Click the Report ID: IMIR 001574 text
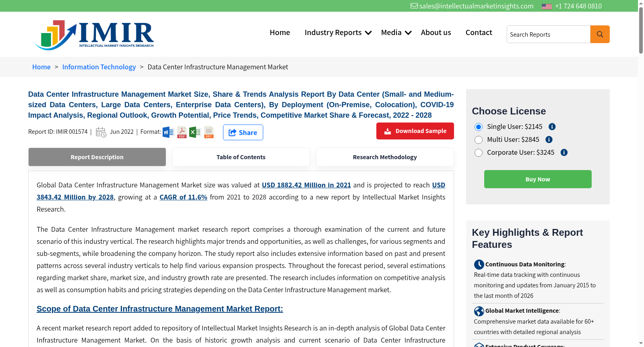Viewport: 644px width, 347px height. click(x=58, y=132)
